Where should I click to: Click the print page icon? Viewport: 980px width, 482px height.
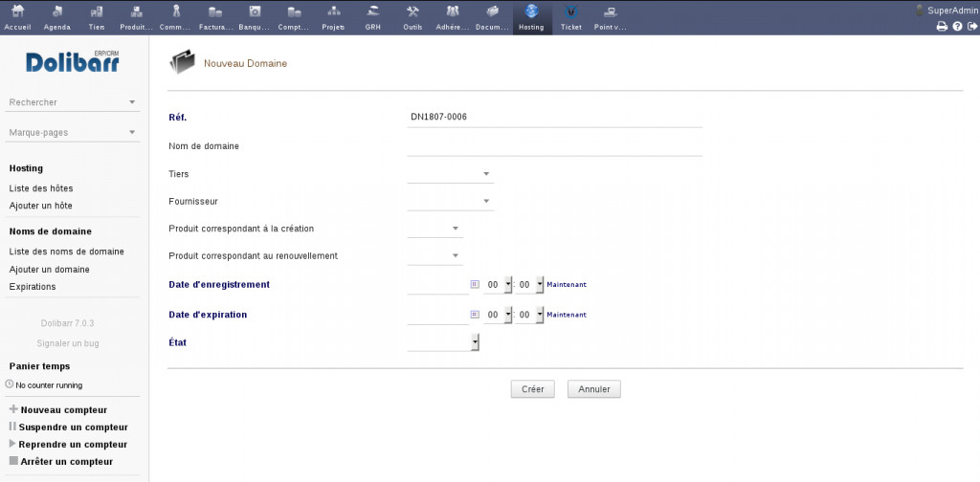(x=942, y=27)
